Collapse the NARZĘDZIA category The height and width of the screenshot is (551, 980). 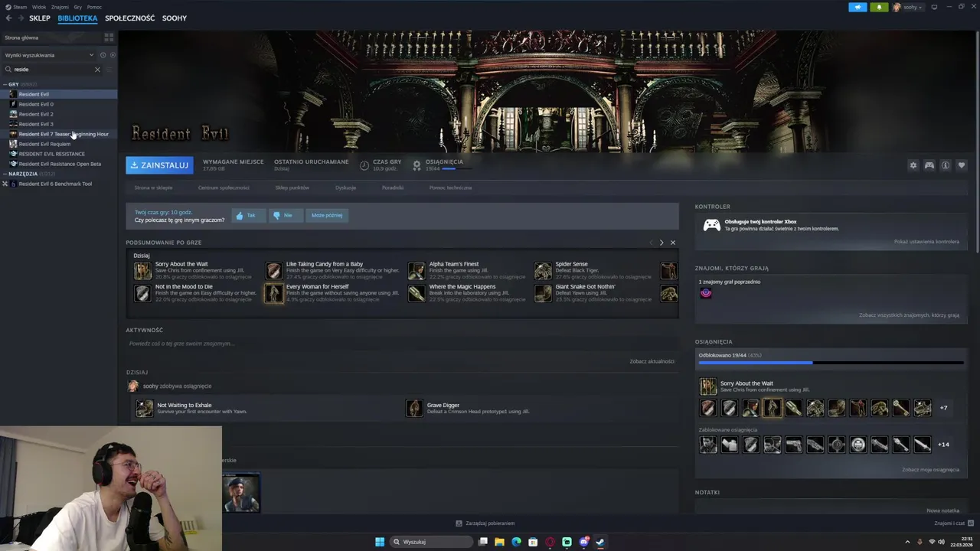(5, 174)
